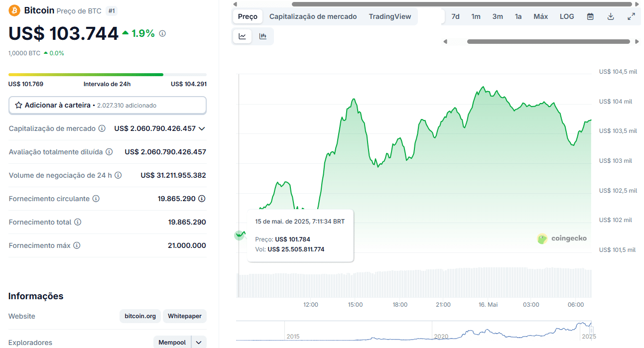Click Adicionar à carteira button
This screenshot has width=644, height=348.
click(107, 105)
